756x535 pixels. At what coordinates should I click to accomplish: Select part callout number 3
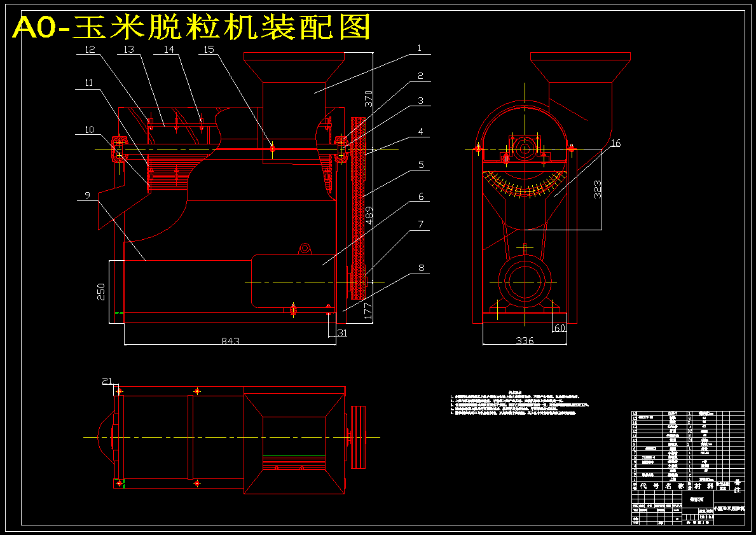coord(420,101)
